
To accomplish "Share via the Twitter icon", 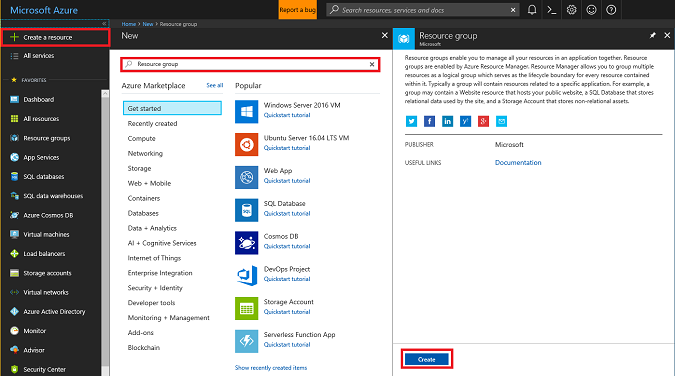I will click(411, 121).
